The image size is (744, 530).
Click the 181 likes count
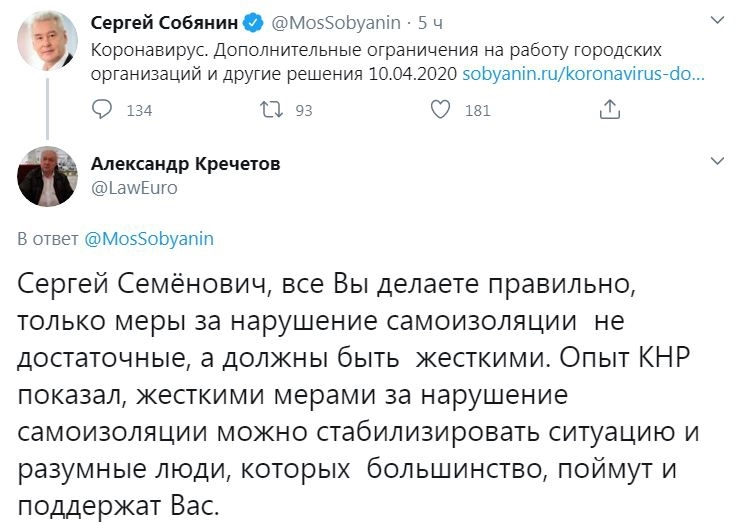478,111
